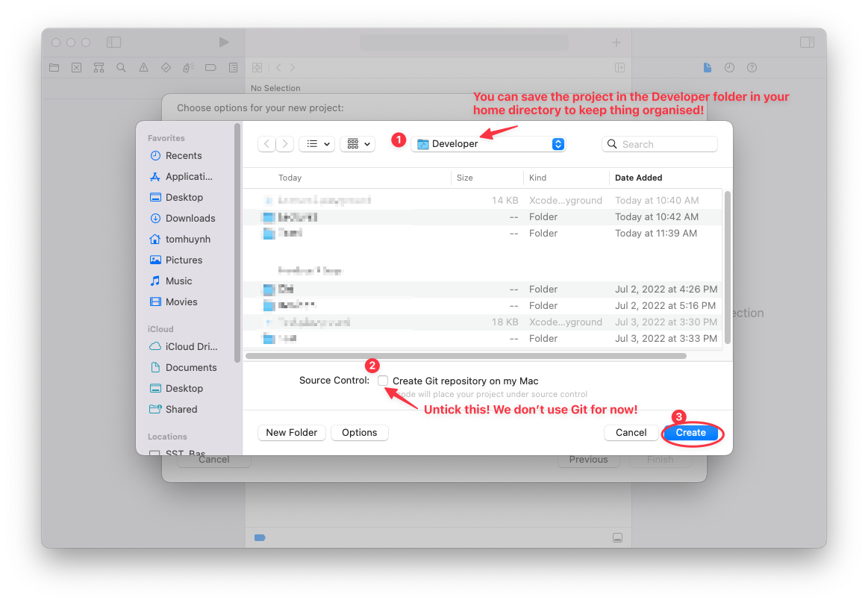Click inside the Search field
The height and width of the screenshot is (603, 868).
pyautogui.click(x=660, y=143)
